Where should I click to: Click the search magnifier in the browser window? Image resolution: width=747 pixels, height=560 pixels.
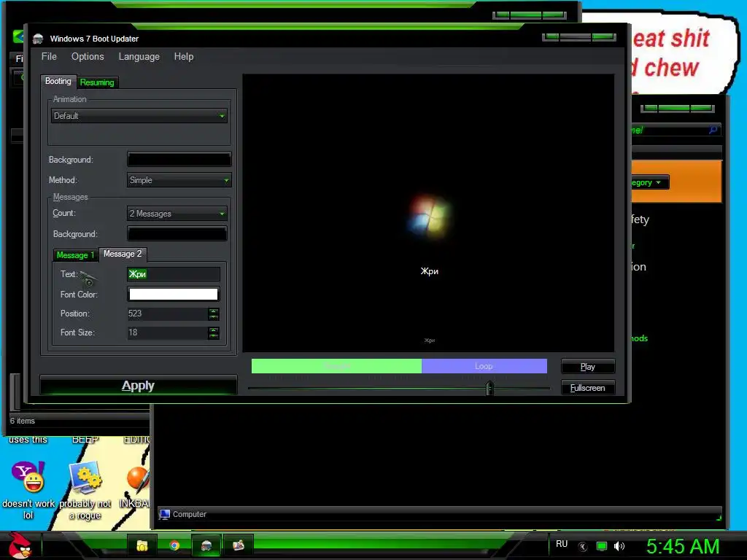pyautogui.click(x=713, y=130)
